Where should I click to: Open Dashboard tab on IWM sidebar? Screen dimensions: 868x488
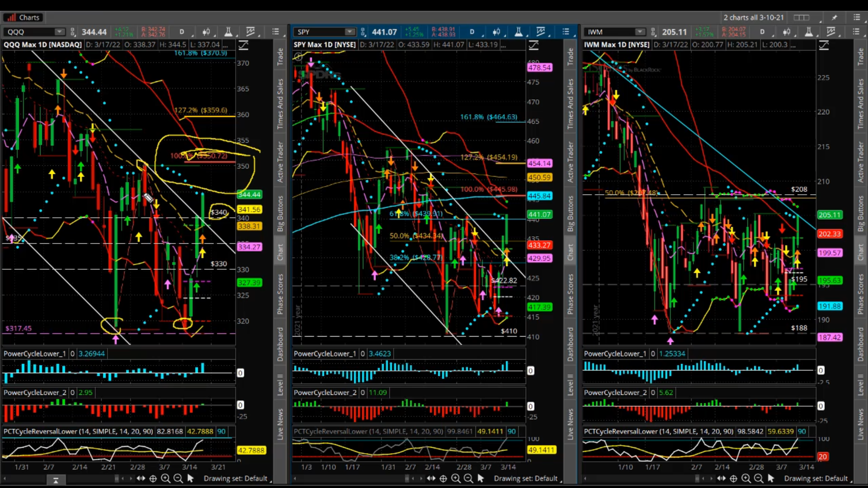click(x=861, y=344)
